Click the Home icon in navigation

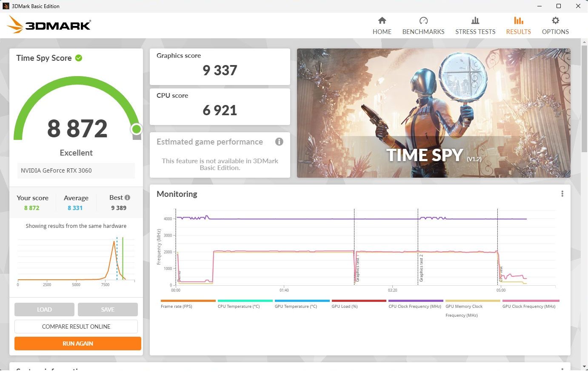click(382, 20)
